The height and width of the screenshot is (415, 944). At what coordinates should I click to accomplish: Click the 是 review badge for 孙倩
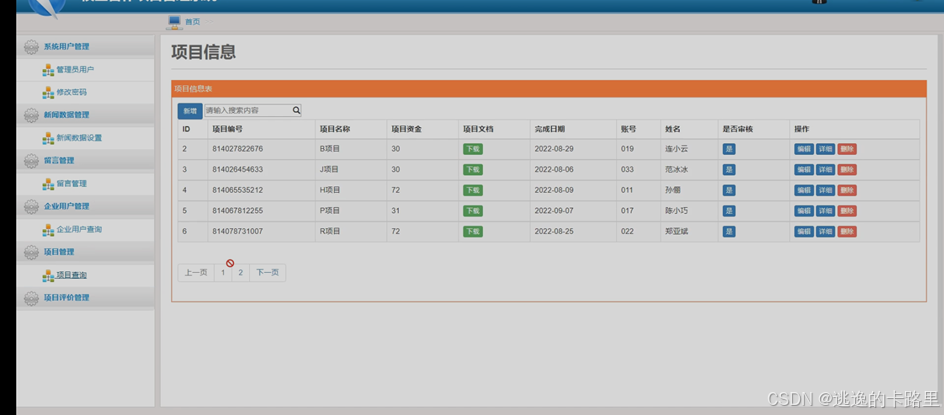tap(729, 190)
